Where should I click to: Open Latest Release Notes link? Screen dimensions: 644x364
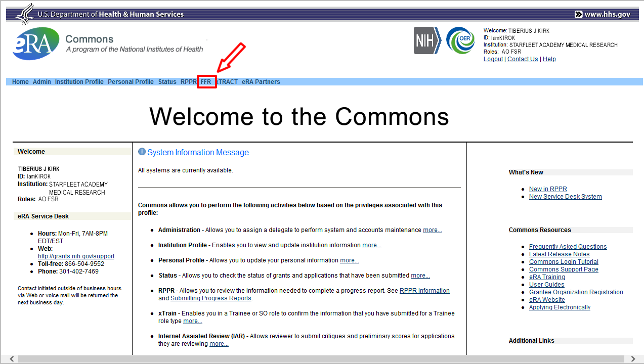click(560, 254)
